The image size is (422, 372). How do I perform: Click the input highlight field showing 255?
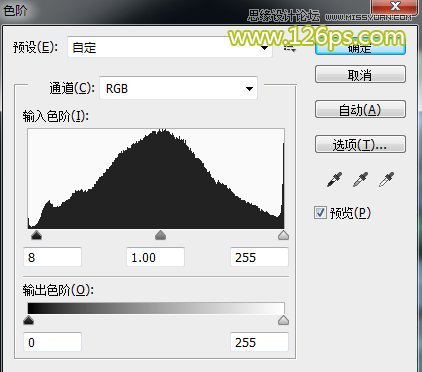[x=259, y=257]
